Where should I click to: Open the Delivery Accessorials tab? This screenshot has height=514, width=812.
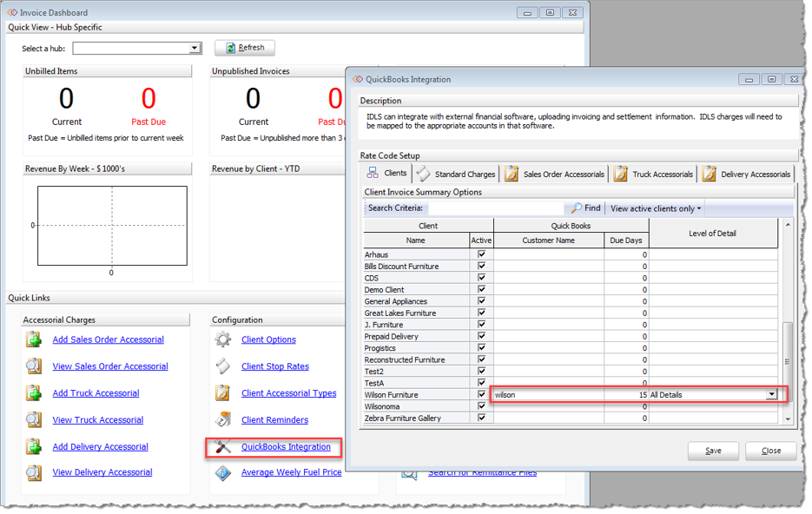[x=747, y=175]
